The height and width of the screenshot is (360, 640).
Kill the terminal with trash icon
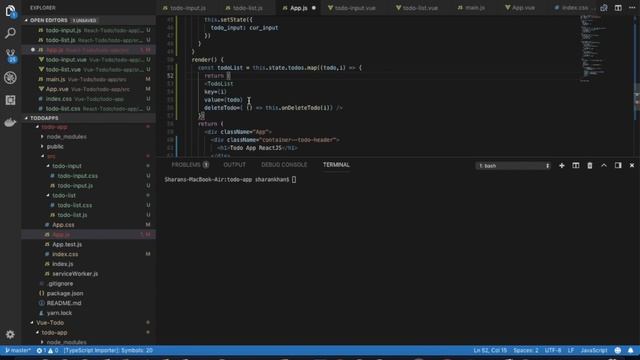[590, 165]
